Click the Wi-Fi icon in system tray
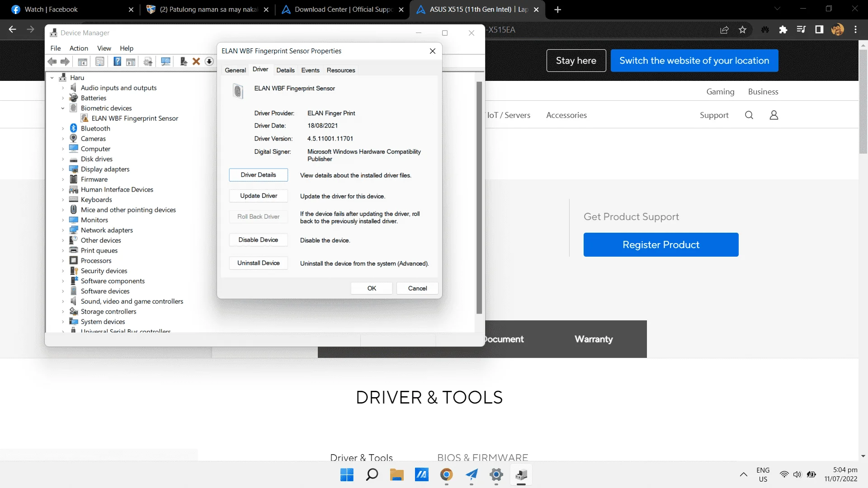868x488 pixels. point(784,474)
